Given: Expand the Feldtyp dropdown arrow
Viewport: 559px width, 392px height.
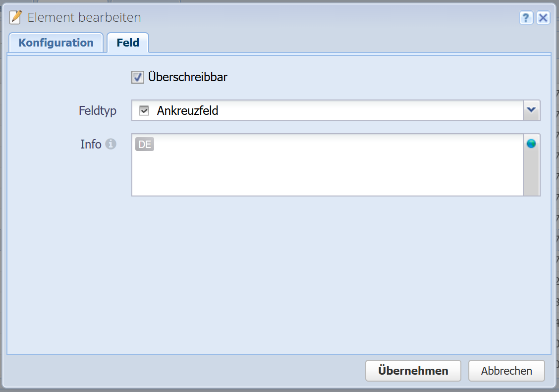Looking at the screenshot, I should 531,110.
